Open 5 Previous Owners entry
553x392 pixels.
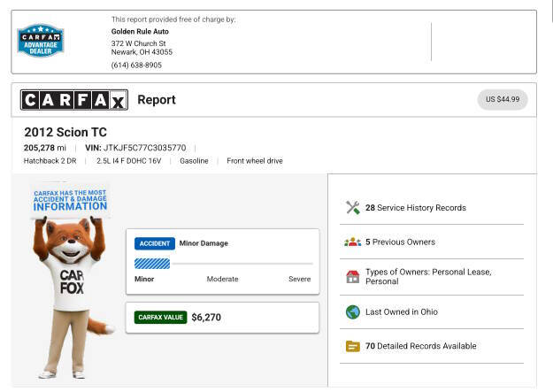(400, 242)
